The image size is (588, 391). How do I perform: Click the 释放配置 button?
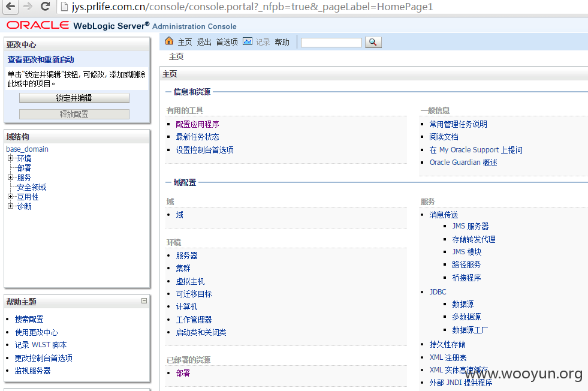(74, 114)
